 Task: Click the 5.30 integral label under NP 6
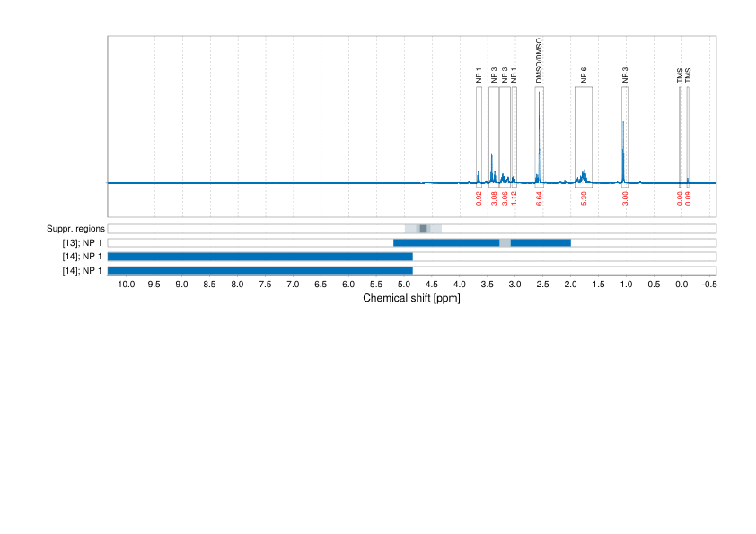coord(584,197)
